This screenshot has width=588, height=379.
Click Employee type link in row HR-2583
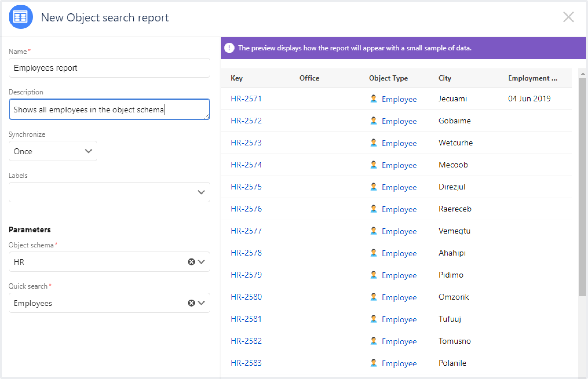click(x=399, y=364)
